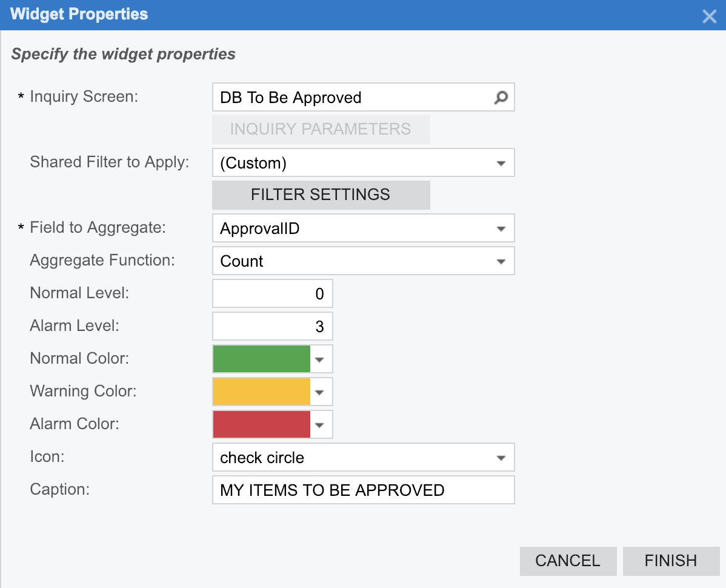Expand the Icon selection dropdown
Screen dimensions: 726x588
coord(501,458)
